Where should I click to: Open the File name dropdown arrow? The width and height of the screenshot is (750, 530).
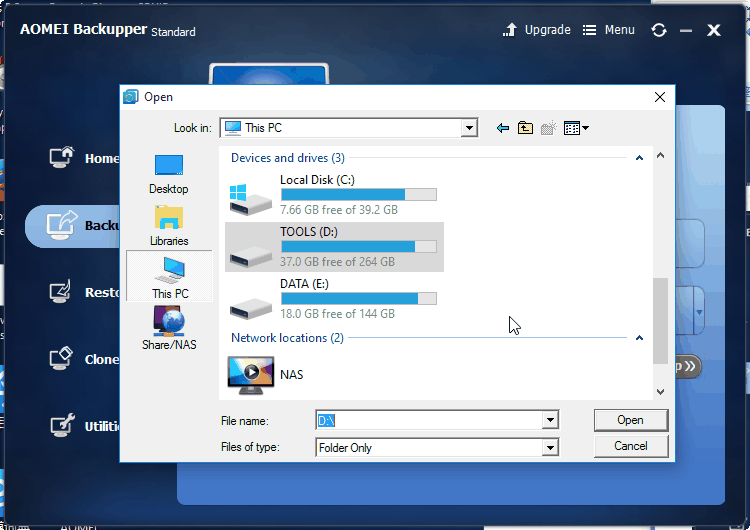point(550,420)
